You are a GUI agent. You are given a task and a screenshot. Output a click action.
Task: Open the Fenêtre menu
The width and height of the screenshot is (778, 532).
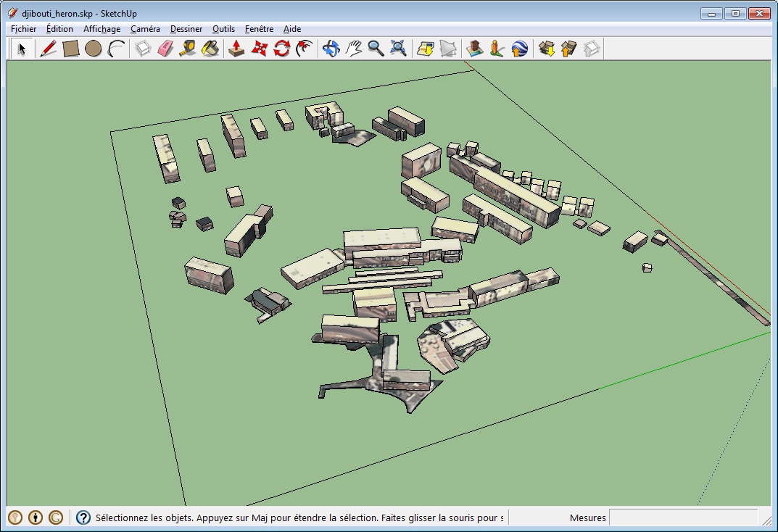click(x=259, y=29)
